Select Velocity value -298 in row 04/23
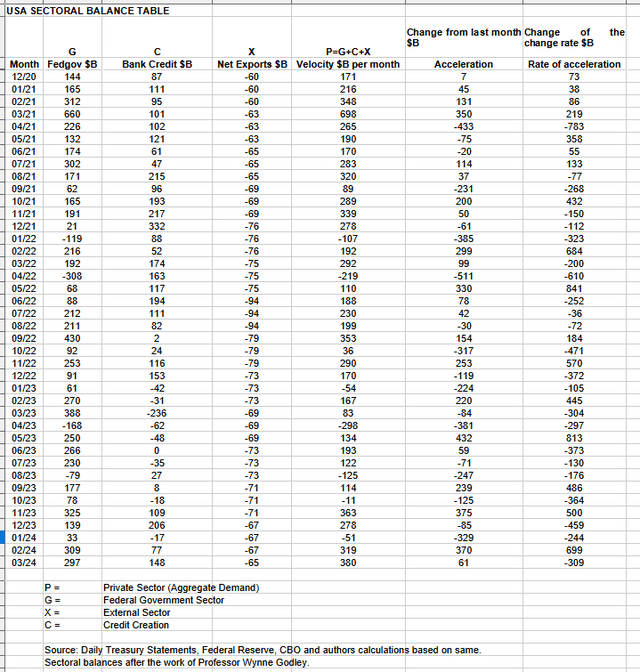 tap(348, 425)
